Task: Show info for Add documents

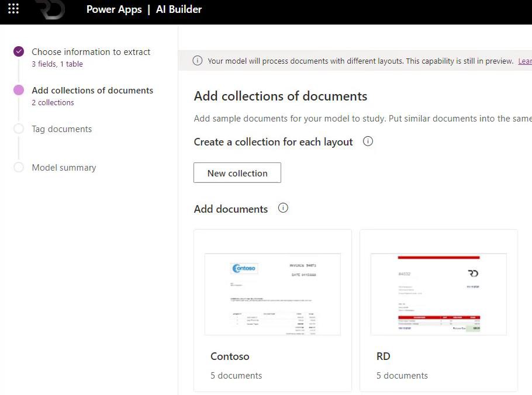Action: 283,208
